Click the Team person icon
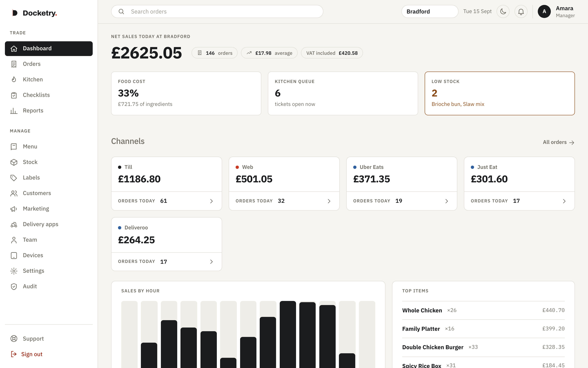Screen dimensions: 588x368 [x=14, y=240]
